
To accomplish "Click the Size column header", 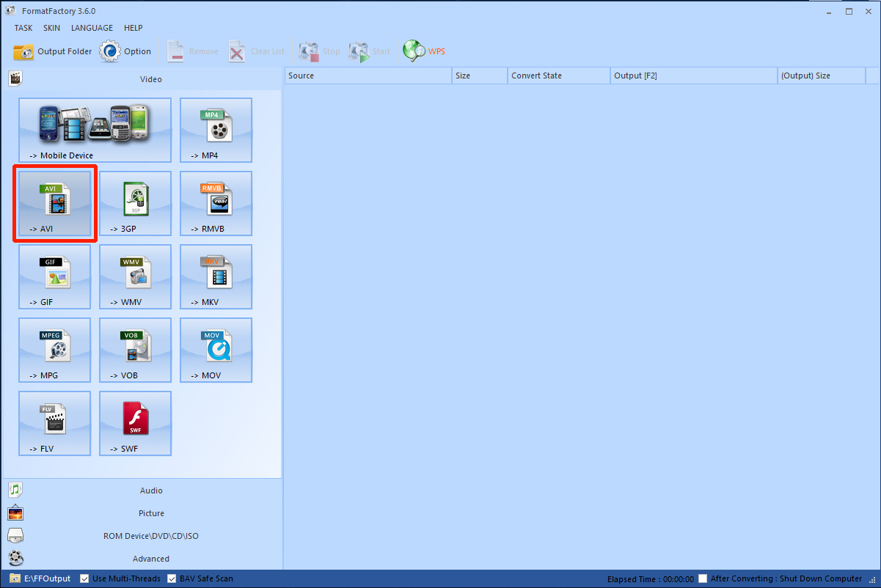I will [480, 76].
